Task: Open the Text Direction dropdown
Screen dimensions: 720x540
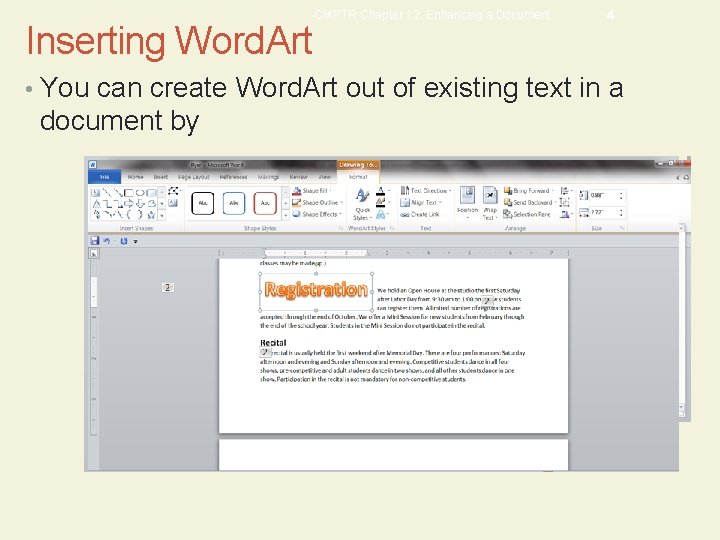Action: point(428,190)
